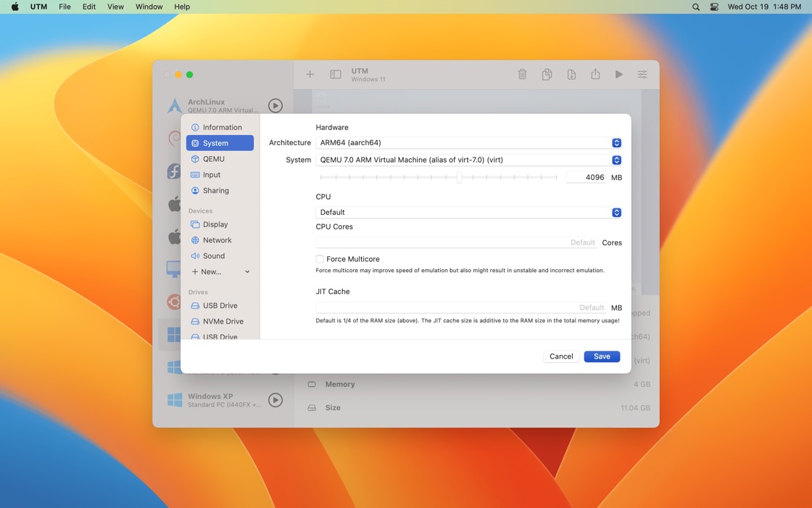The height and width of the screenshot is (508, 812).
Task: Select the Network device
Action: (220, 240)
